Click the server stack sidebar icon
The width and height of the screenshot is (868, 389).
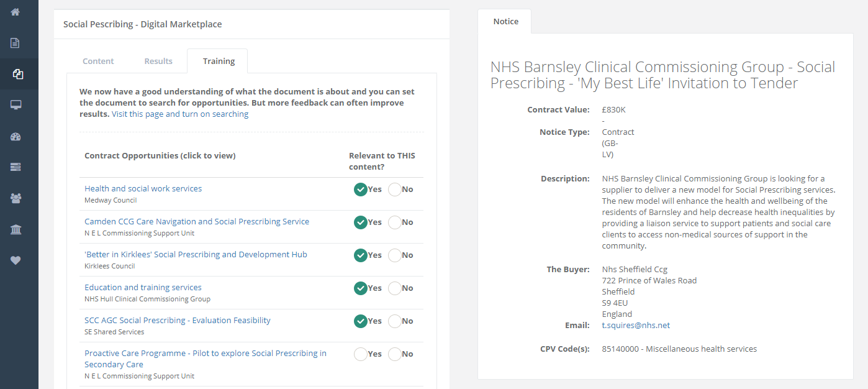click(16, 167)
